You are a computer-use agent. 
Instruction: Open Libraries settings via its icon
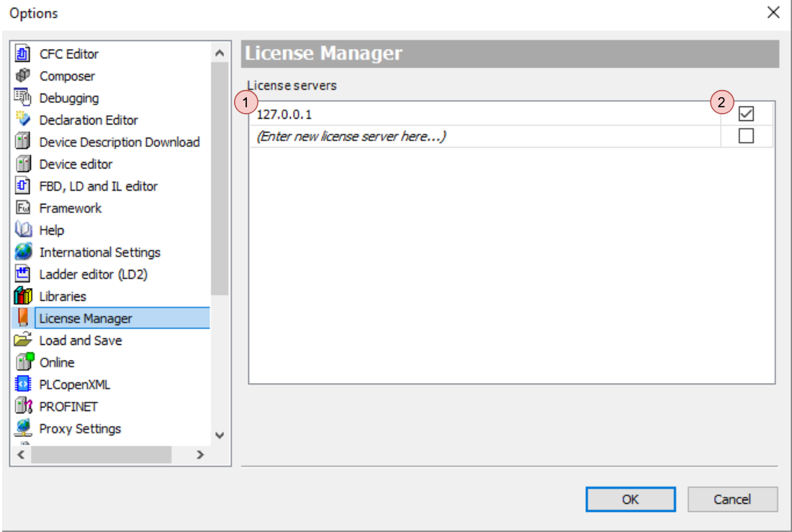22,296
